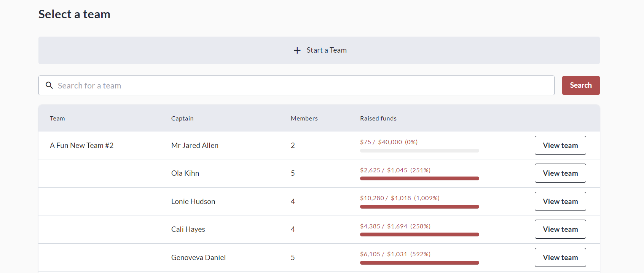Open View team for Ola Kihn
Screen dimensions: 644x273
click(x=560, y=173)
